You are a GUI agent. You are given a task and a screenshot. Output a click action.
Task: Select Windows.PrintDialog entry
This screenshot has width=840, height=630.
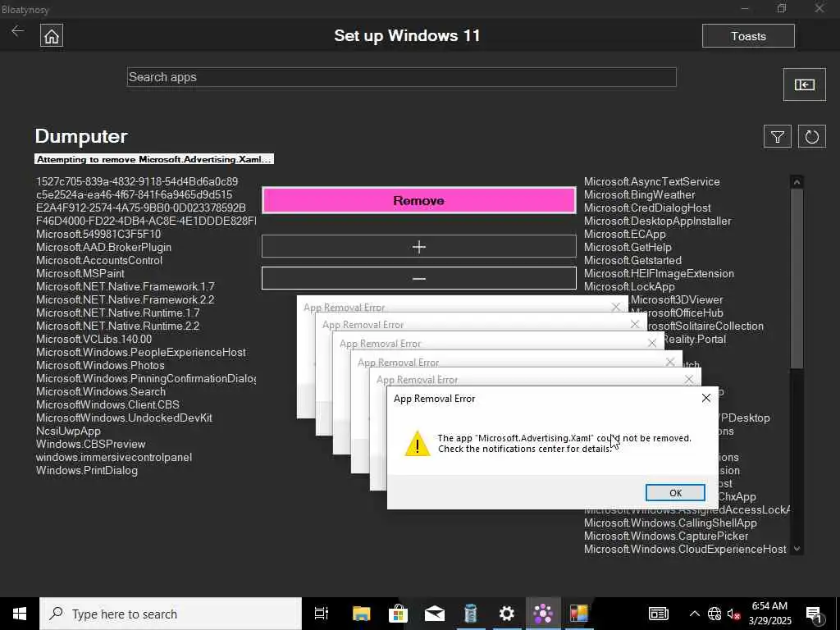(x=87, y=470)
